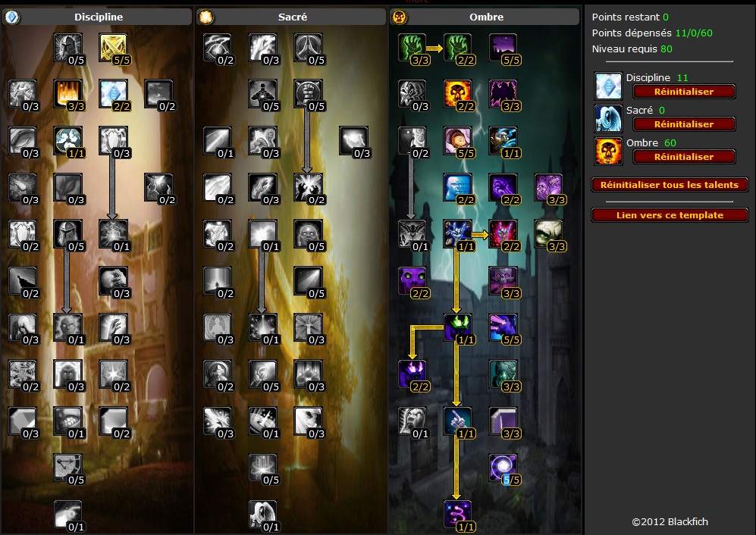Select the purple reaching hand talent 5/5
Screen dimensions: 756x535
503,328
